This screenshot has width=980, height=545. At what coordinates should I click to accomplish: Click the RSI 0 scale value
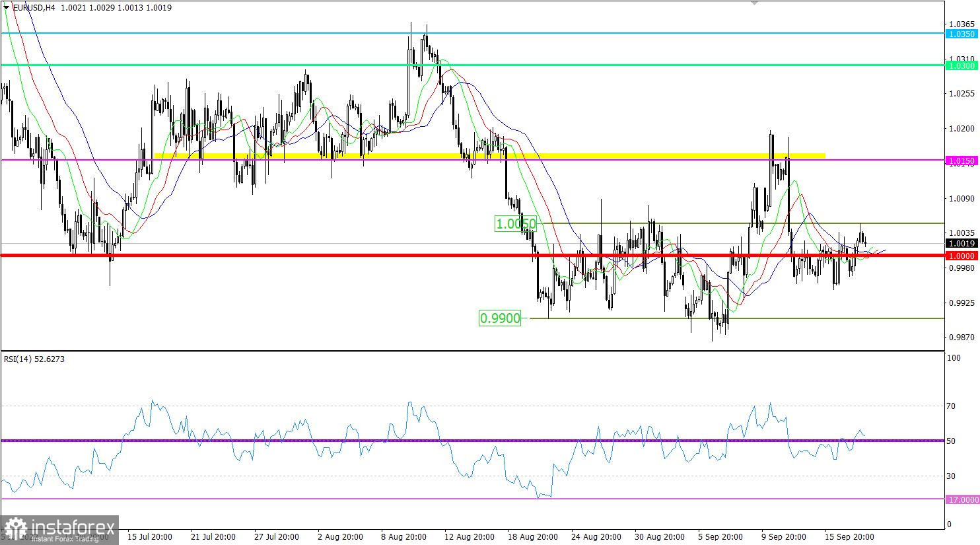point(950,525)
